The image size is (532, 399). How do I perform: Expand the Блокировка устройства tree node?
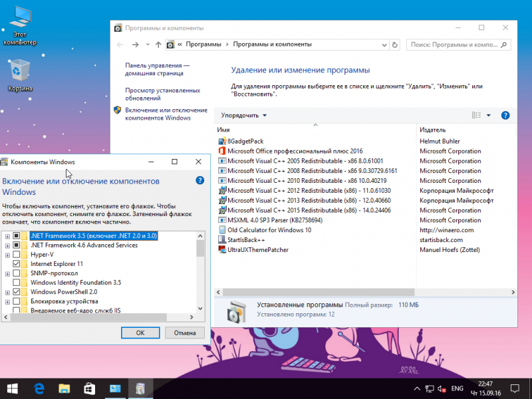pyautogui.click(x=7, y=302)
